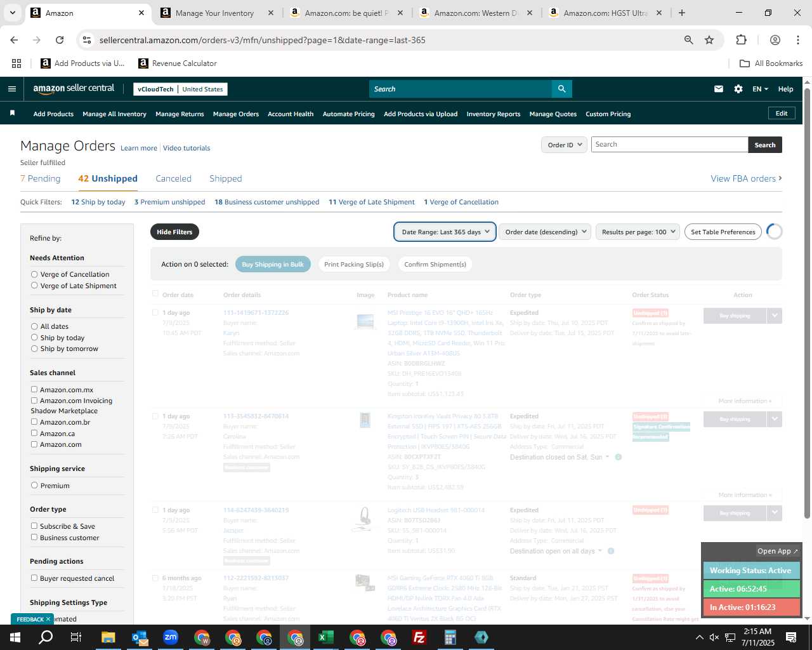Image resolution: width=812 pixels, height=650 pixels.
Task: Click Set Table Preferences button
Action: [723, 232]
